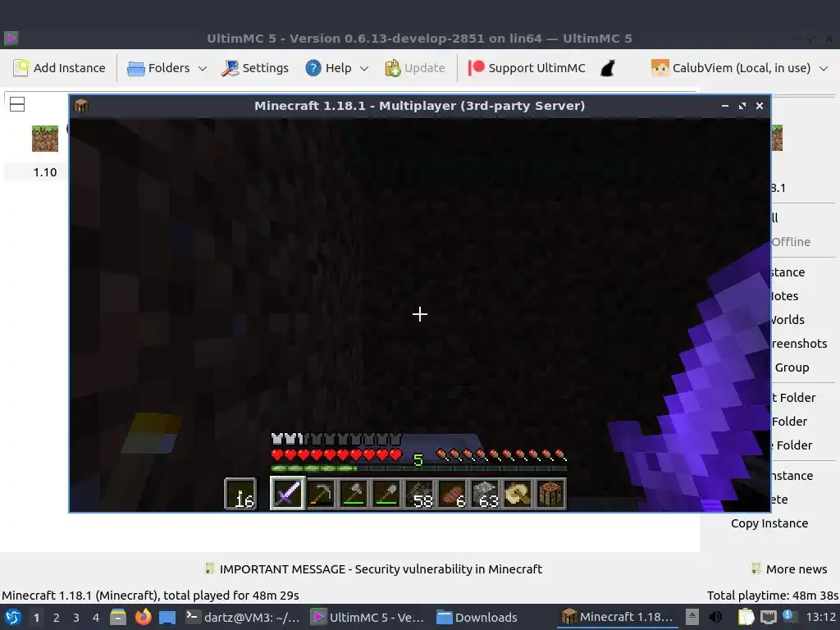Viewport: 840px width, 630px height.
Task: Click the CalubViem account avatar
Action: [x=660, y=68]
